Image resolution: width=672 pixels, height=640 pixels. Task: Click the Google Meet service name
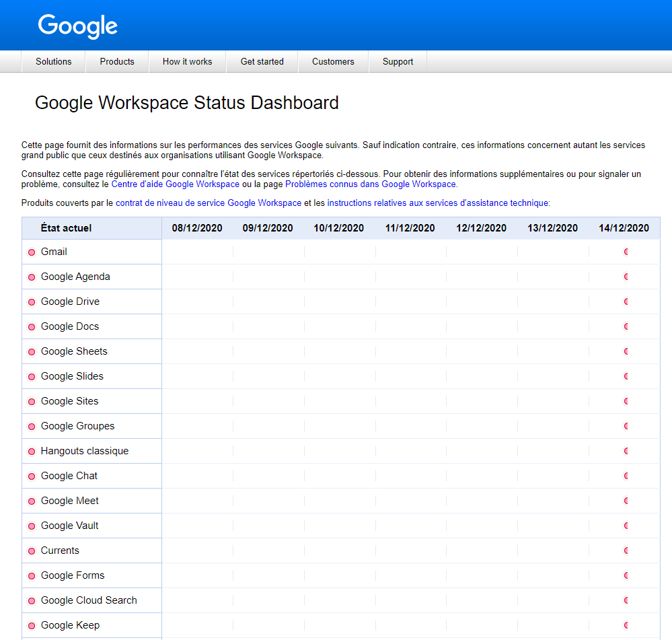(70, 500)
